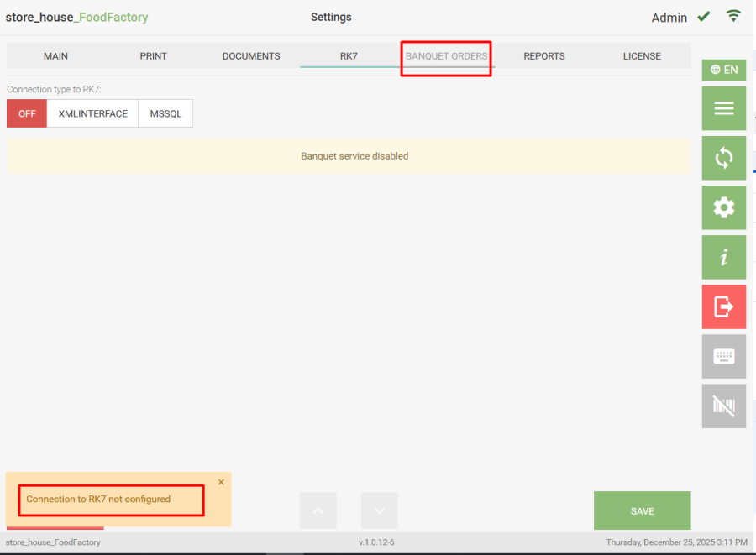Click the info icon button
This screenshot has height=555, width=756.
tap(723, 258)
